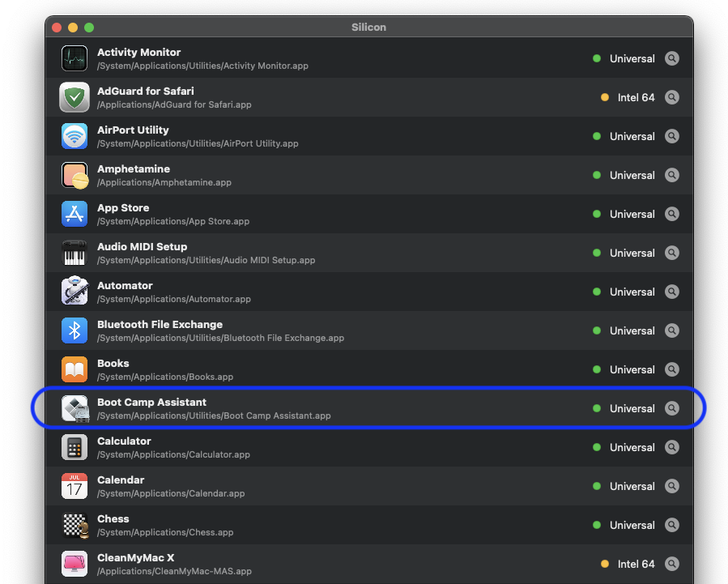Reveal Books via magnifier icon
The height and width of the screenshot is (584, 728).
(x=672, y=369)
